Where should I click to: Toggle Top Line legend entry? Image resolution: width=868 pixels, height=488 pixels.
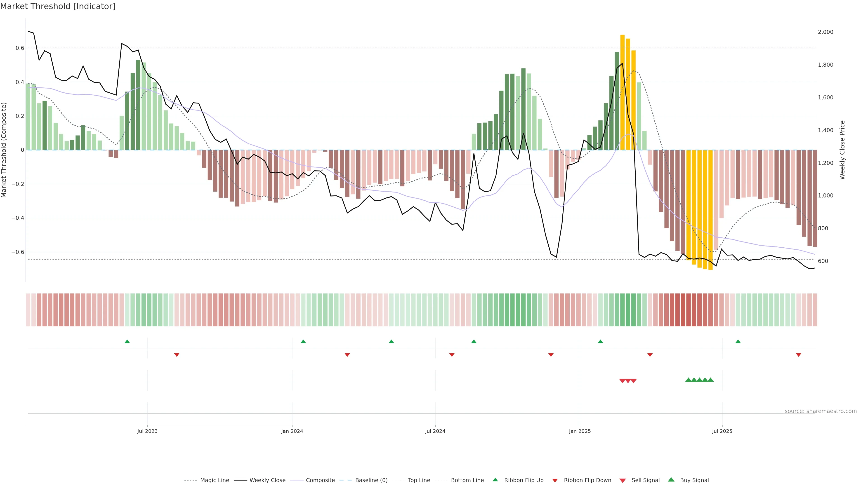tap(419, 480)
